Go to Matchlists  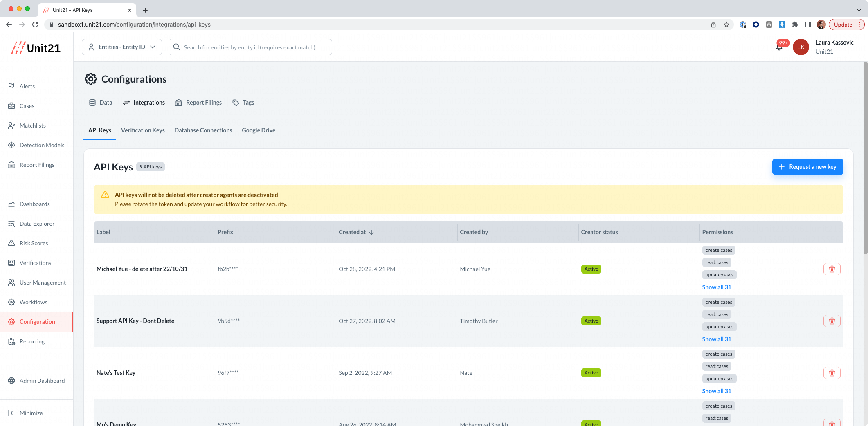tap(33, 126)
